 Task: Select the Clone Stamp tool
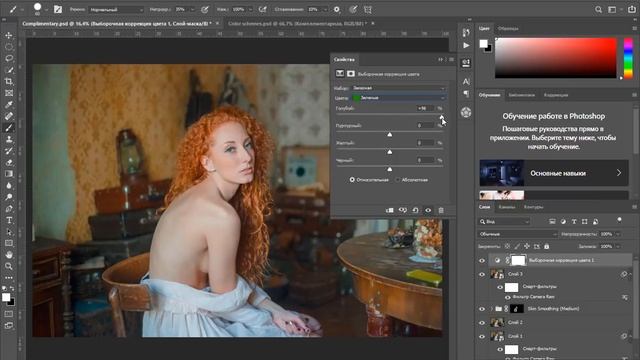[9, 139]
